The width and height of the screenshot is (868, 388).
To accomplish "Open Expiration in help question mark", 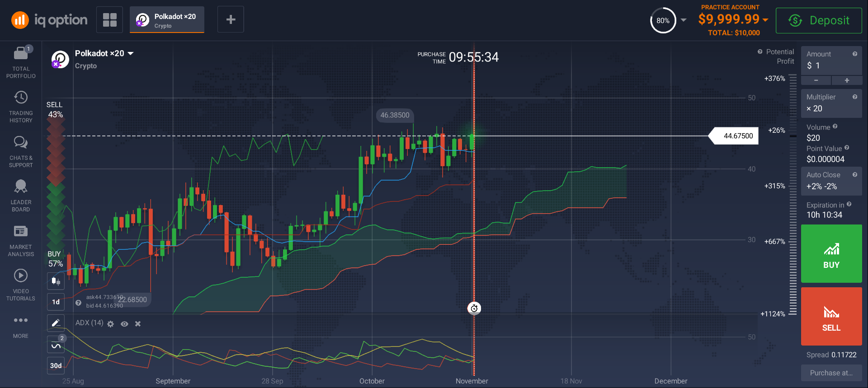I will (849, 204).
